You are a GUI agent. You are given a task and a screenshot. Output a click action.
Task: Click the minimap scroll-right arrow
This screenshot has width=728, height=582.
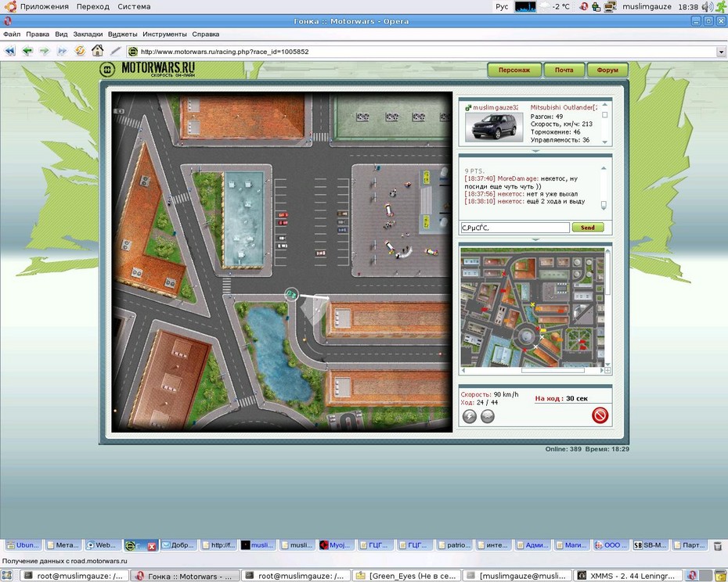click(x=602, y=370)
